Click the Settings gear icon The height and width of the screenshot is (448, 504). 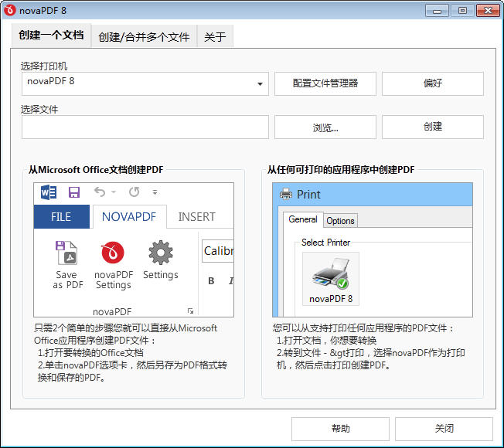tap(160, 253)
